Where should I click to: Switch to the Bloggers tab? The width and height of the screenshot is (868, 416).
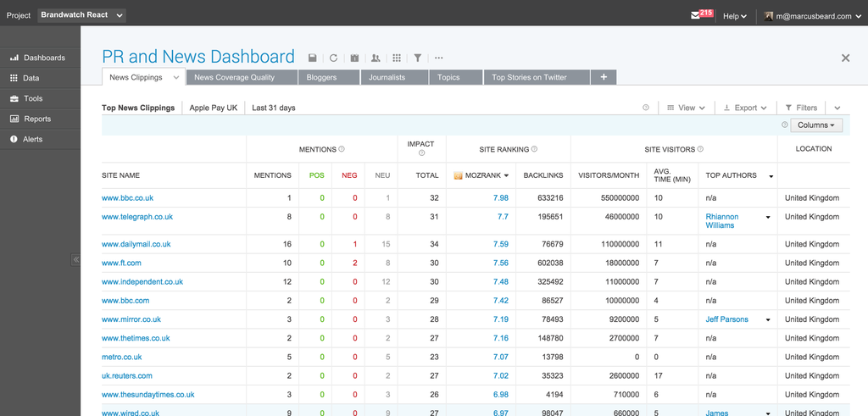(329, 77)
